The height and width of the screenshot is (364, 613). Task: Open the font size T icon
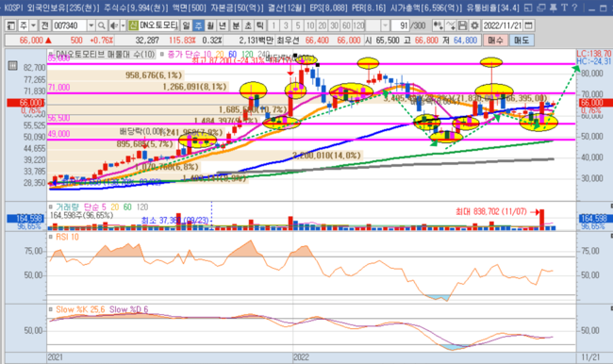pos(564,8)
